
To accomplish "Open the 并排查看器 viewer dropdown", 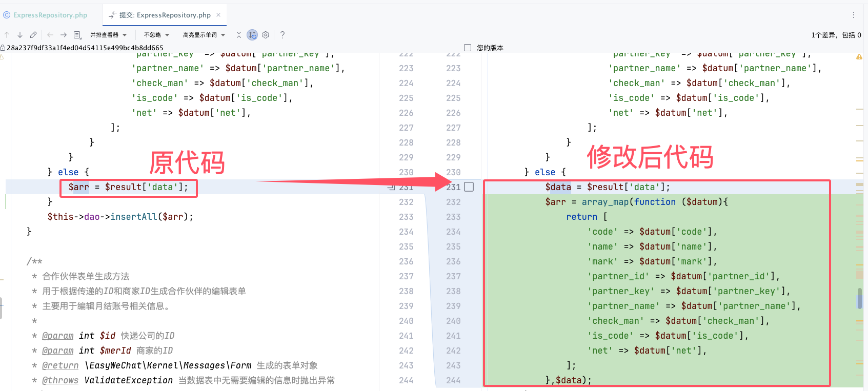I will (x=108, y=35).
